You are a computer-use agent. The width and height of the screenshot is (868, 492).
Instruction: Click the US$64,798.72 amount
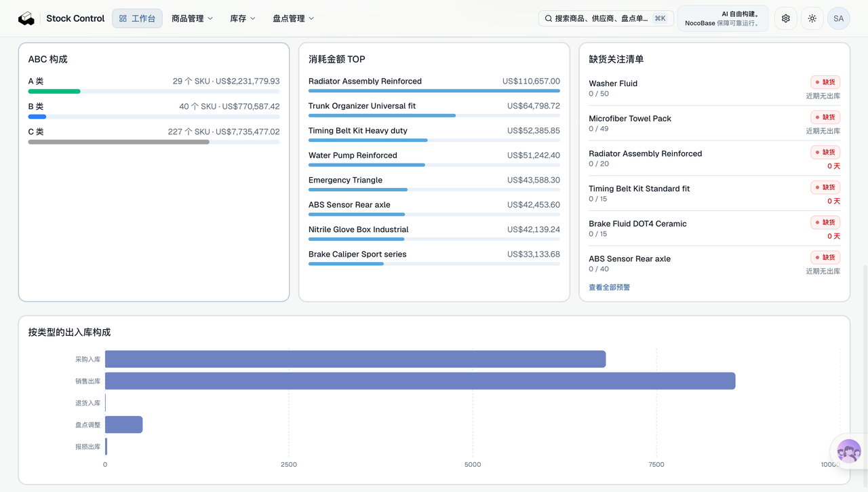coord(534,106)
